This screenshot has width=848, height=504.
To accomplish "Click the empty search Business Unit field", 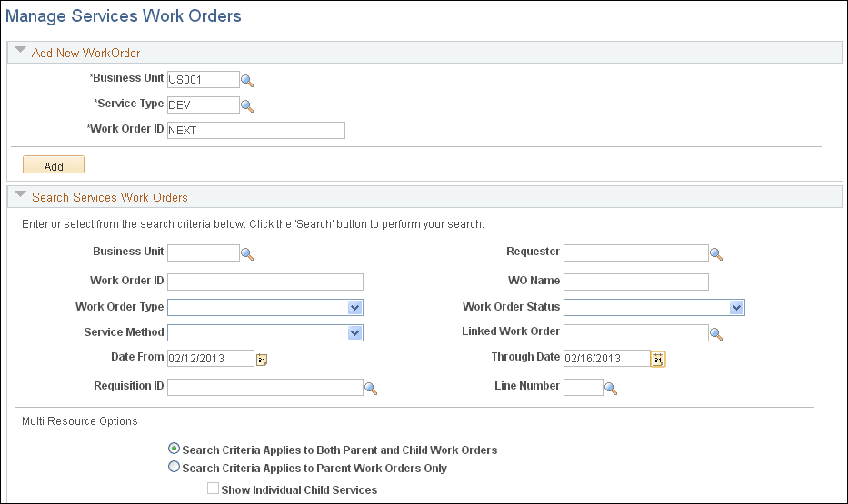I will (204, 252).
